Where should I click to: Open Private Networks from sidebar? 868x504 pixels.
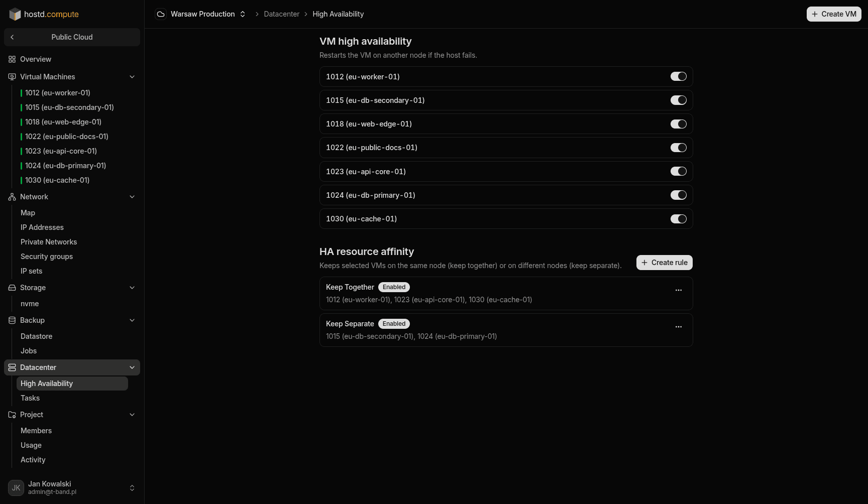click(x=72, y=242)
